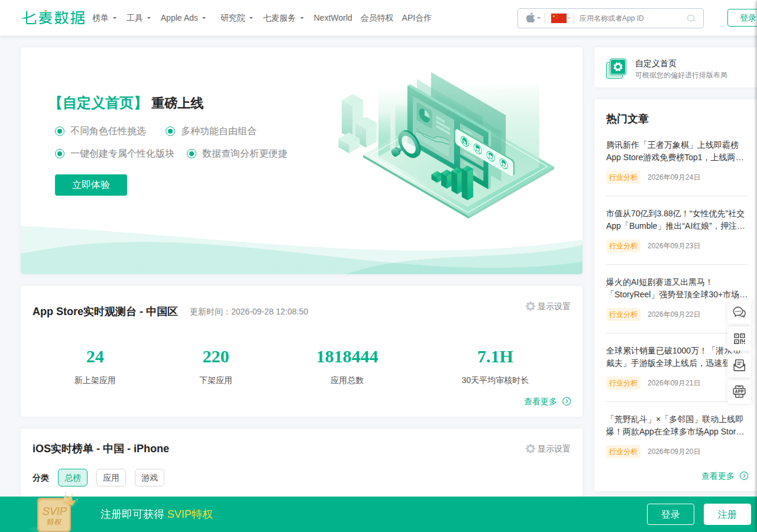
Task: Show the QR code floating icon
Action: pyautogui.click(x=739, y=339)
